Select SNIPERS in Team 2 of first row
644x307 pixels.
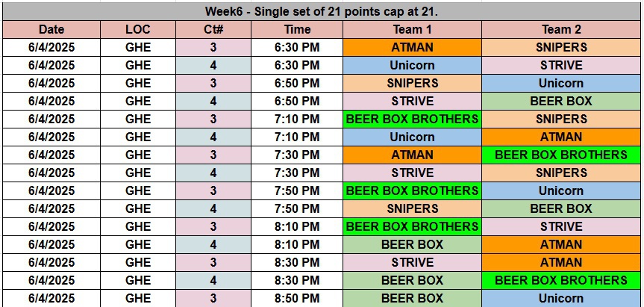[x=561, y=47]
